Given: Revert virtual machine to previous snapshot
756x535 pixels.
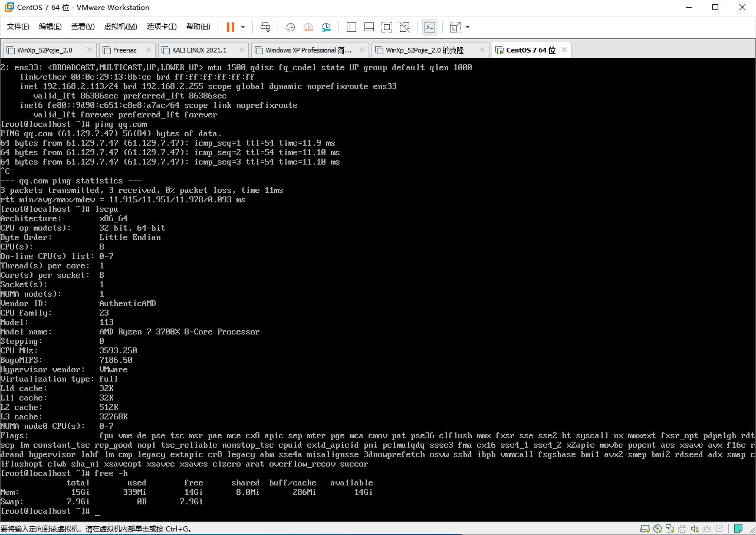Looking at the screenshot, I should point(308,27).
